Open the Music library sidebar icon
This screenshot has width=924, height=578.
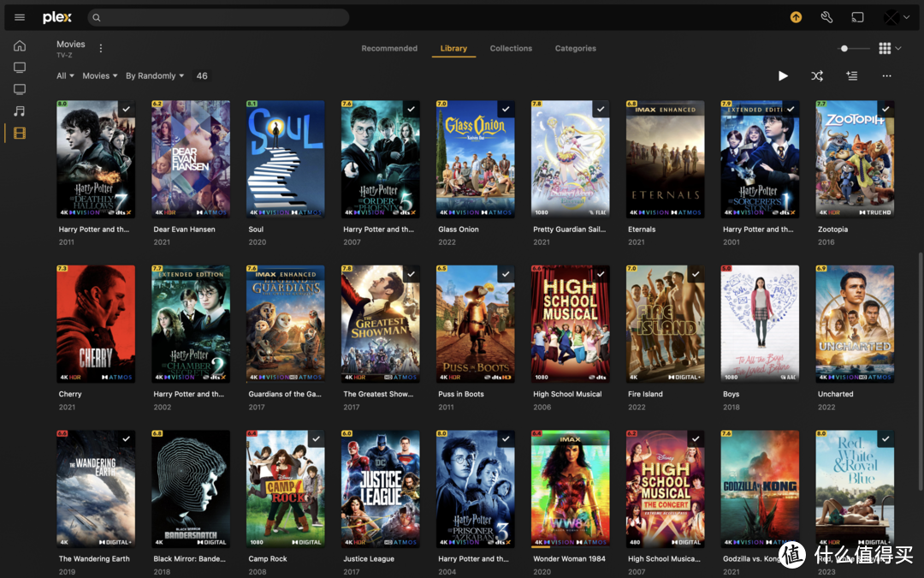pyautogui.click(x=20, y=110)
